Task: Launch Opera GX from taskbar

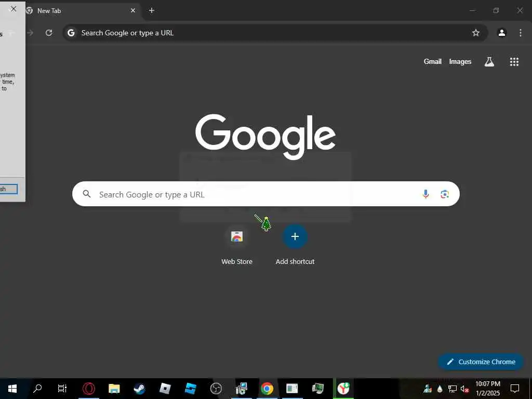Action: 88,389
